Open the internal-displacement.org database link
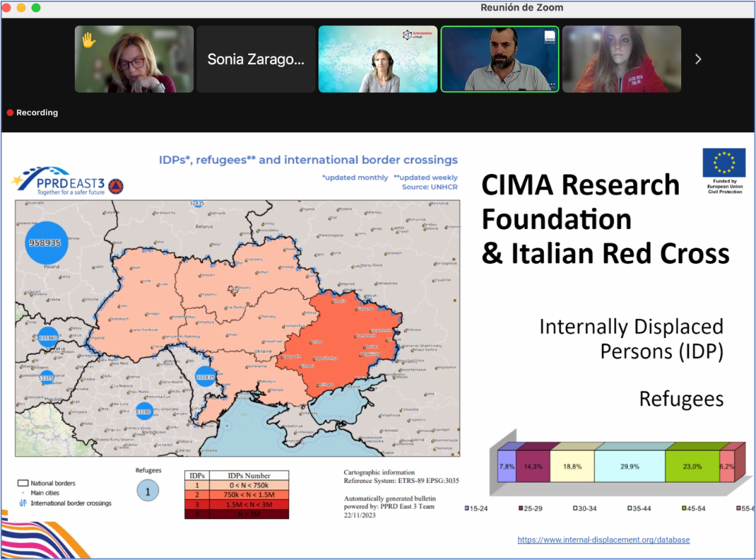 [603, 539]
